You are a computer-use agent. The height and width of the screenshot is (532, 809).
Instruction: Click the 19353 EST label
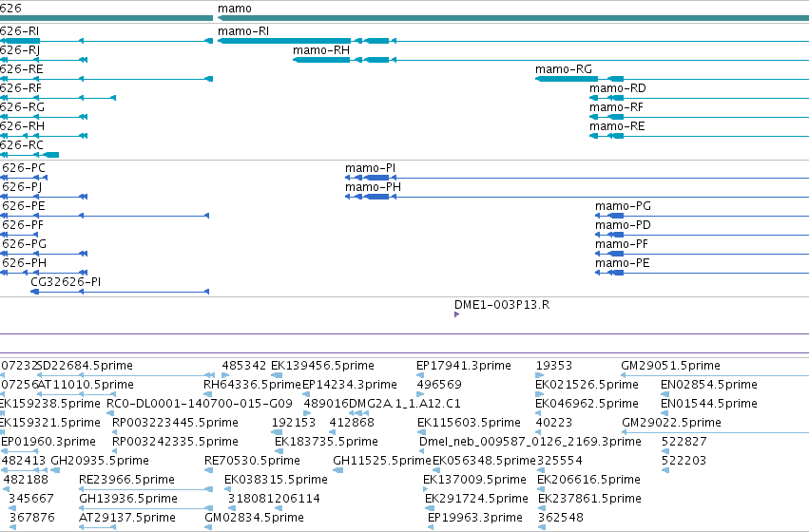[x=554, y=366]
